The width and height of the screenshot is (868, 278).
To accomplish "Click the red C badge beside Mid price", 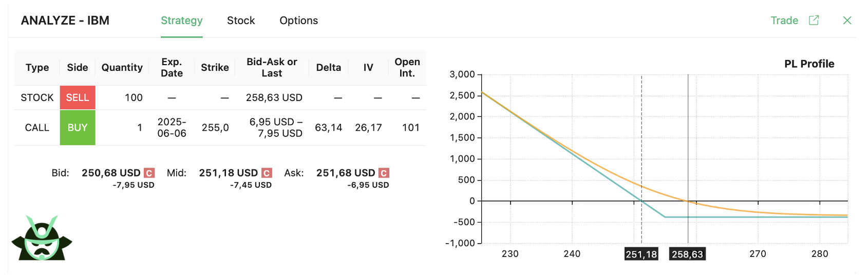I will tap(267, 173).
